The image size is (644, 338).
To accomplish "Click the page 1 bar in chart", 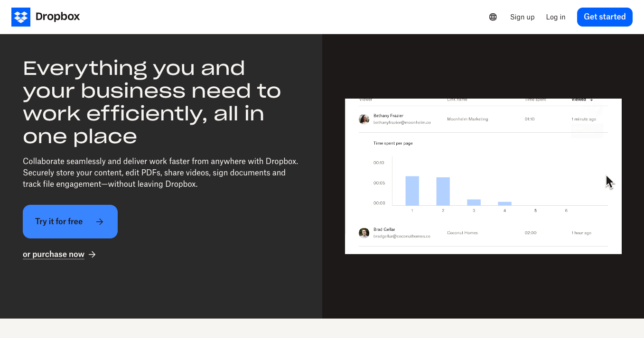I will click(x=412, y=191).
